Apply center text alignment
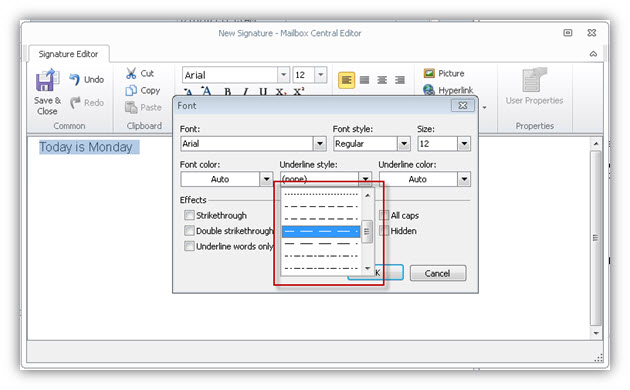The height and width of the screenshot is (390, 630). tap(382, 80)
